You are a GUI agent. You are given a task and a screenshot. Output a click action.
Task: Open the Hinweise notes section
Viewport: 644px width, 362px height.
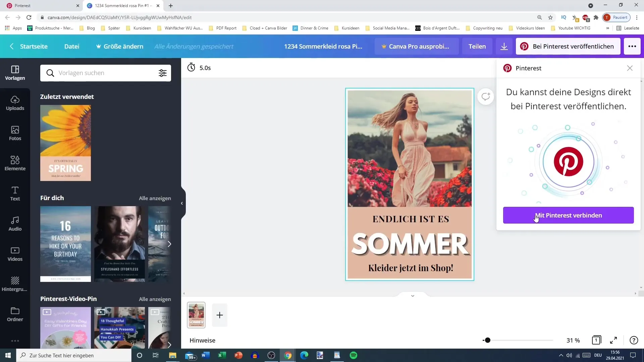click(x=202, y=340)
